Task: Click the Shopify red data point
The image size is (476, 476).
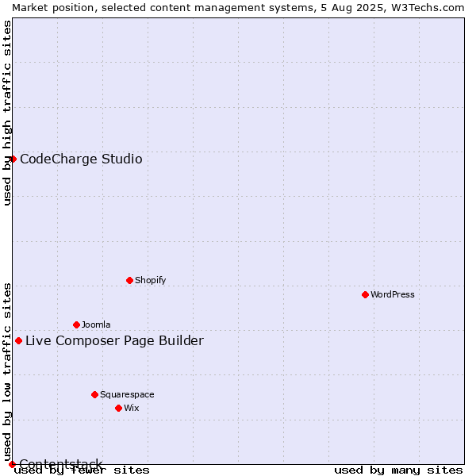Action: [x=129, y=280]
